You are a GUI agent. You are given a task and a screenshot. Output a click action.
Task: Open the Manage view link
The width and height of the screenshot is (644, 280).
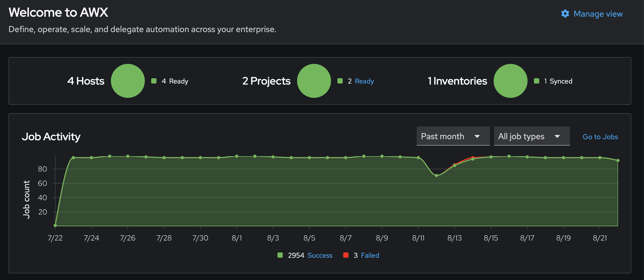click(x=598, y=14)
